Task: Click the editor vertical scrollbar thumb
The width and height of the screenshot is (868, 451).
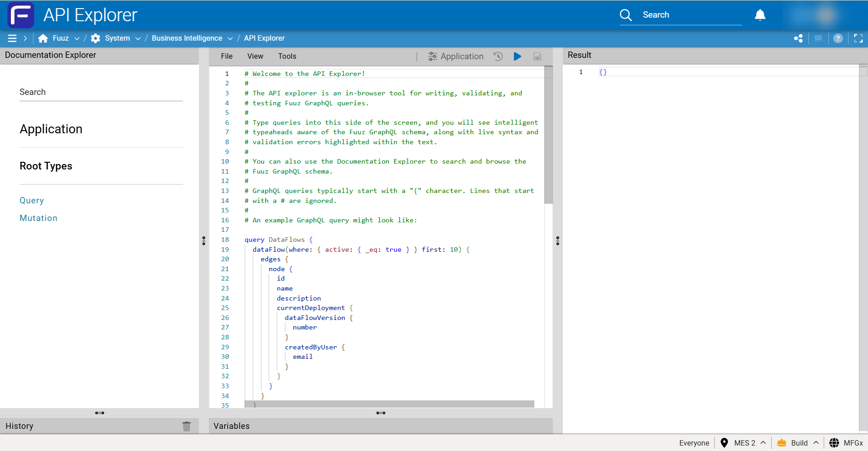Action: [x=548, y=136]
